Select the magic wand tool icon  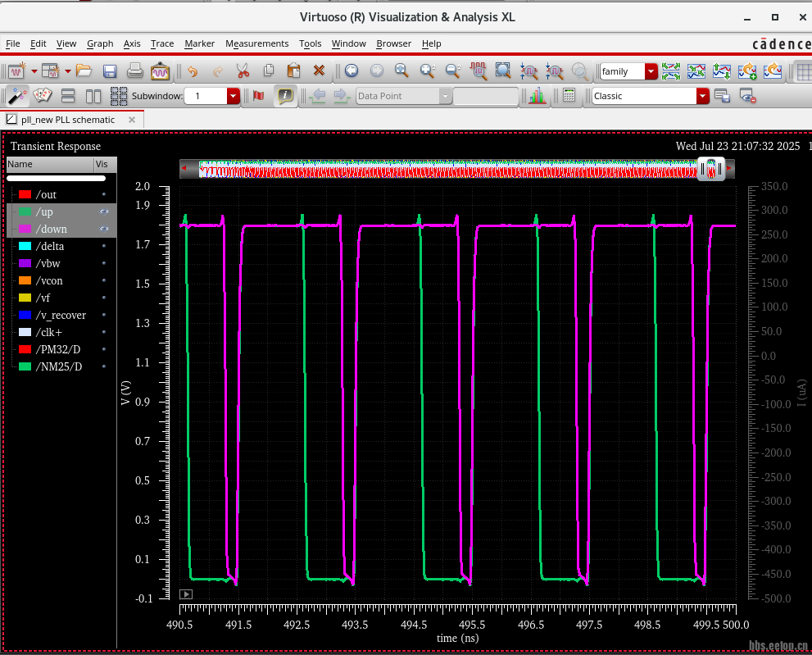17,96
